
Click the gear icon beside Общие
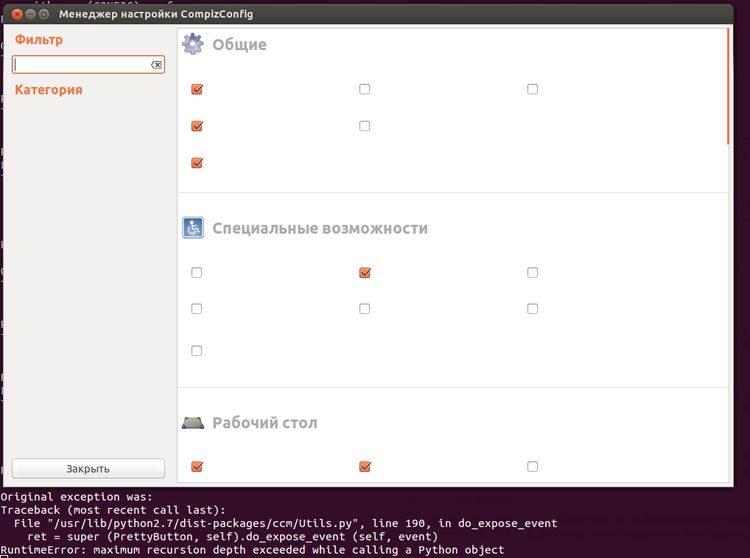click(193, 44)
